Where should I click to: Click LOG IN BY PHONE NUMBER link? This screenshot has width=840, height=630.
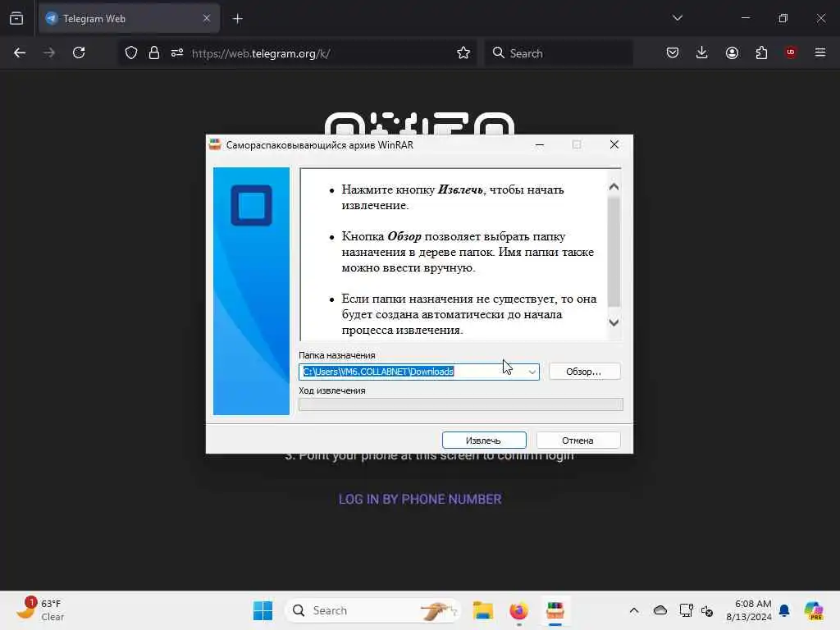[420, 500]
